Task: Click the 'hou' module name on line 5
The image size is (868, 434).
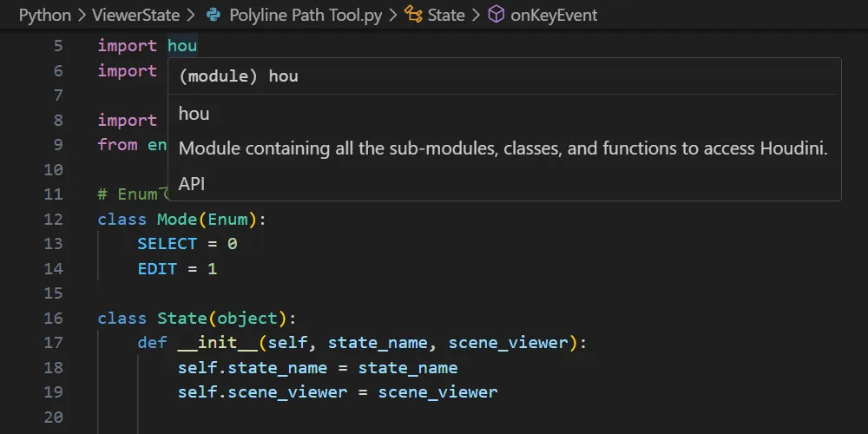Action: (x=182, y=46)
